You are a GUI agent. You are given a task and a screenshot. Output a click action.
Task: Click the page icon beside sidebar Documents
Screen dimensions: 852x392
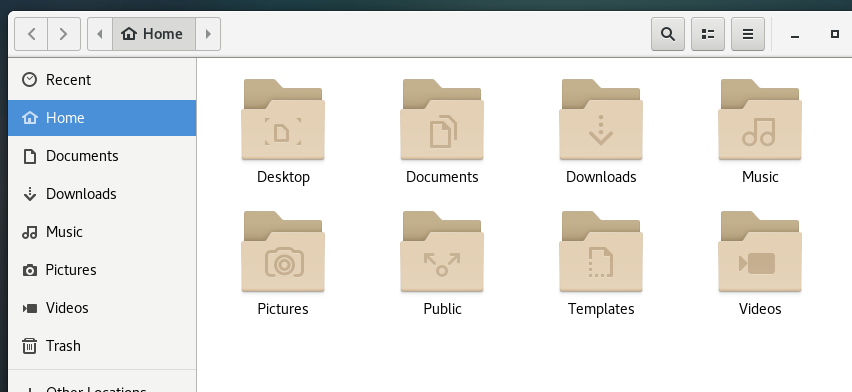(x=29, y=156)
